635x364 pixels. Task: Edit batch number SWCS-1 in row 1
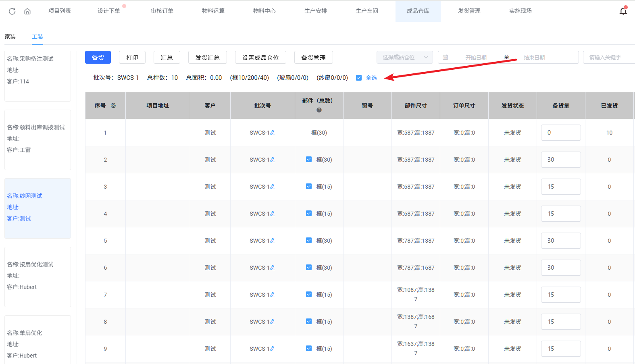click(273, 133)
